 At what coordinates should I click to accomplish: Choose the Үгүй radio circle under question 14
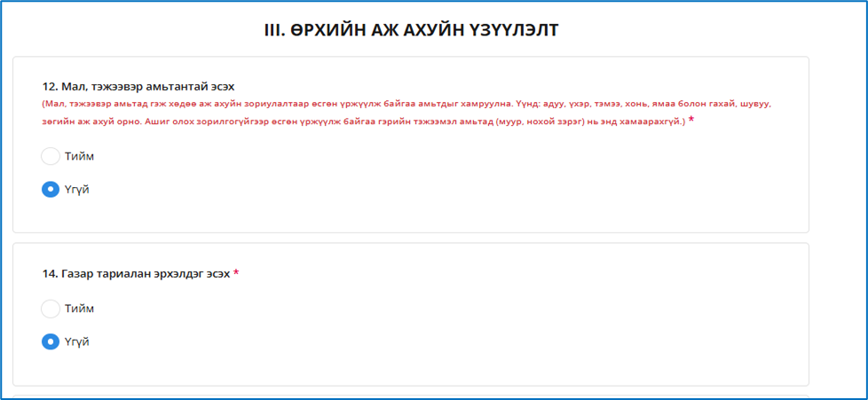point(51,341)
